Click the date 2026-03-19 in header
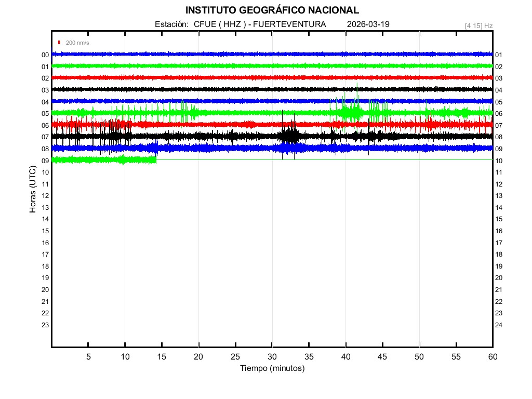Image resolution: width=532 pixels, height=399 pixels. 368,24
